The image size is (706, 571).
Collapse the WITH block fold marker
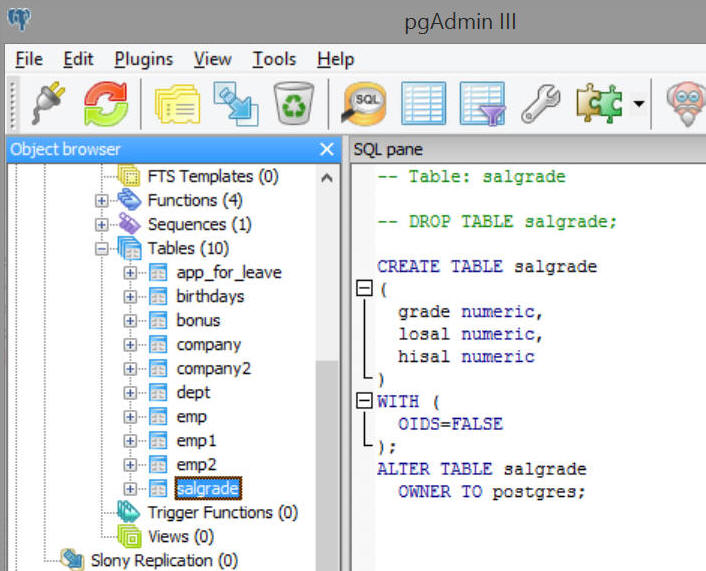click(x=364, y=401)
